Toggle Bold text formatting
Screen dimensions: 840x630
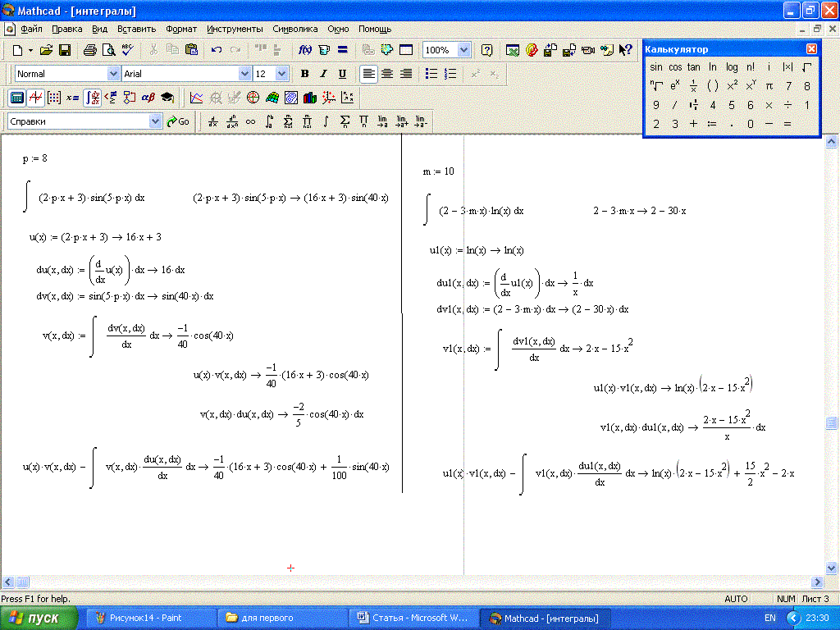coord(304,74)
